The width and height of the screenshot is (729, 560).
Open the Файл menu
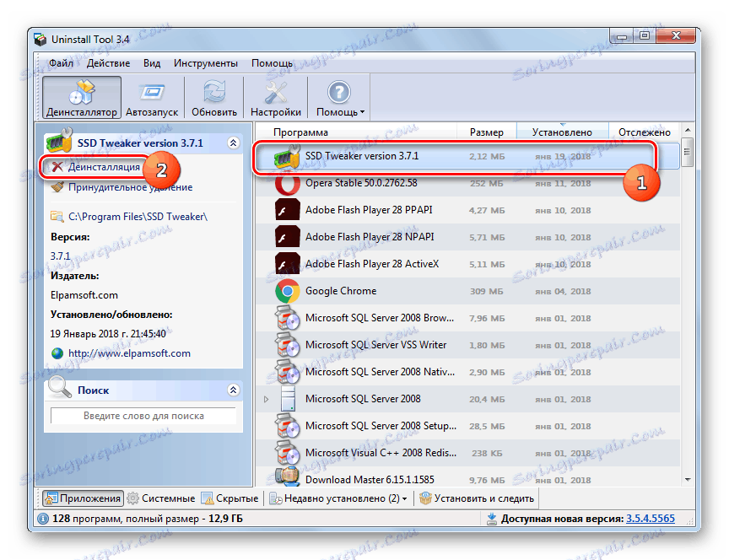pos(61,63)
